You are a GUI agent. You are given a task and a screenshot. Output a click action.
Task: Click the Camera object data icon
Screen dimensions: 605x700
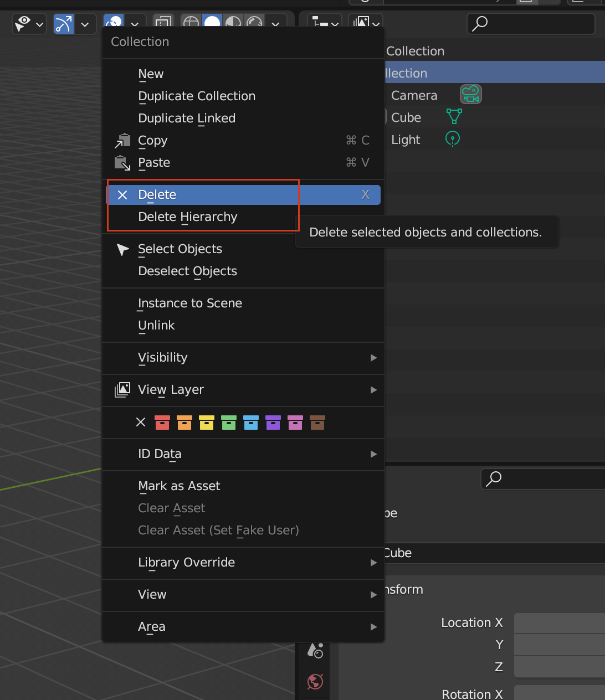[470, 95]
